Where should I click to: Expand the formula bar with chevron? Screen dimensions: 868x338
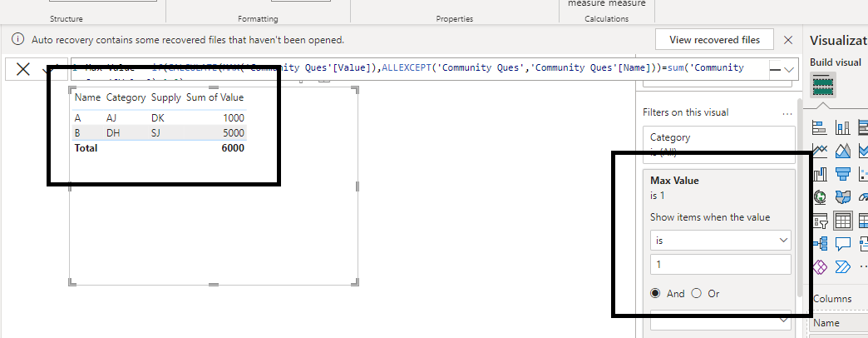click(789, 70)
